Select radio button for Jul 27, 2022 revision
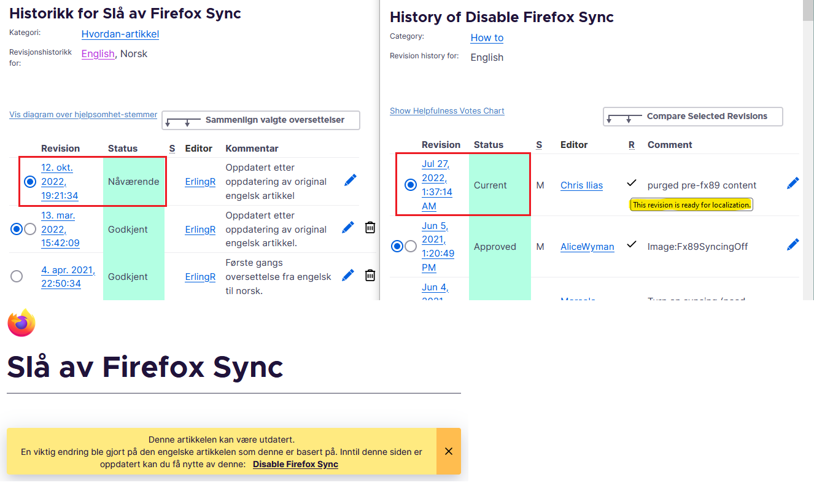Image resolution: width=814 pixels, height=504 pixels. point(411,185)
